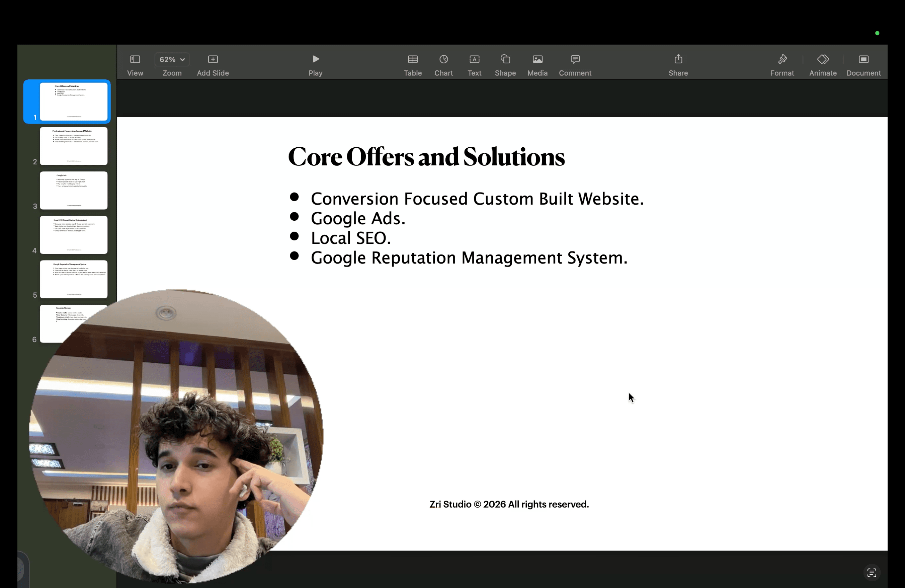Screen dimensions: 905x588
Task: Add a Comment from the toolbar
Action: [x=575, y=59]
